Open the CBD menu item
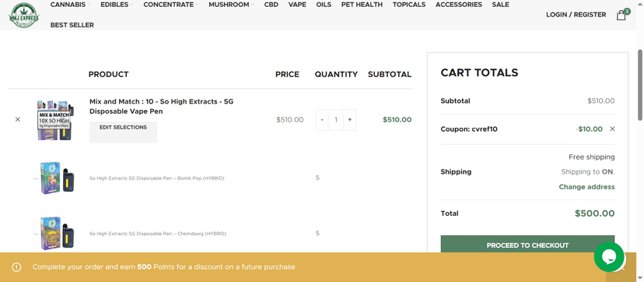Screen dimensions: 644x282 [x=271, y=5]
